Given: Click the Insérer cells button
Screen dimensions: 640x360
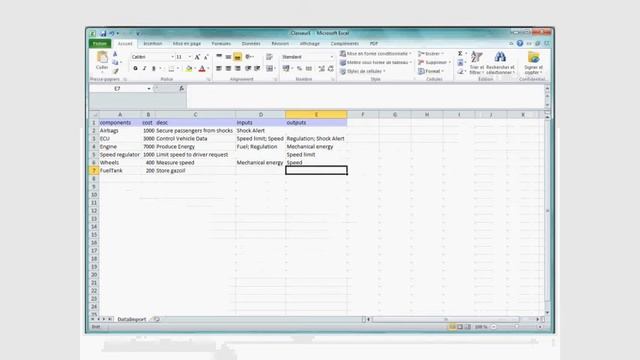Looking at the screenshot, I should (431, 54).
